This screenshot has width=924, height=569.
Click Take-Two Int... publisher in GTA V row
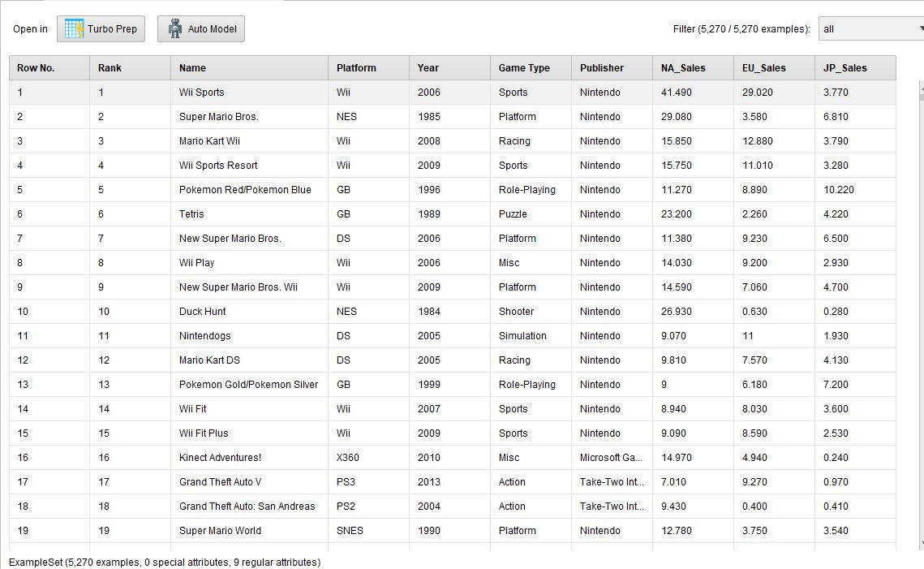point(612,482)
